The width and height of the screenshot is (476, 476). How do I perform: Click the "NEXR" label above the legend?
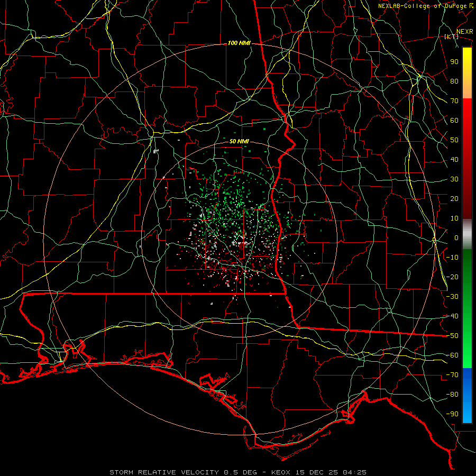(465, 32)
